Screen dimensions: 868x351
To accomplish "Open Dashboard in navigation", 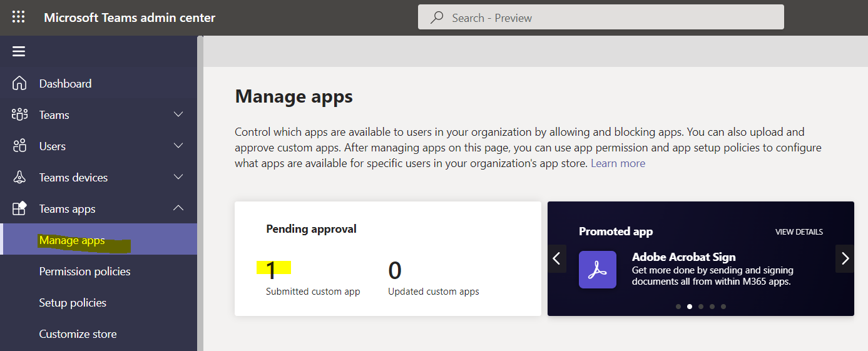I will pos(65,83).
